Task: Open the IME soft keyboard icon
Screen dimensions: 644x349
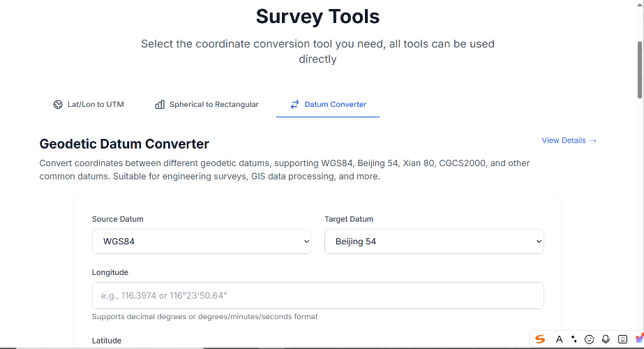Action: click(x=622, y=339)
